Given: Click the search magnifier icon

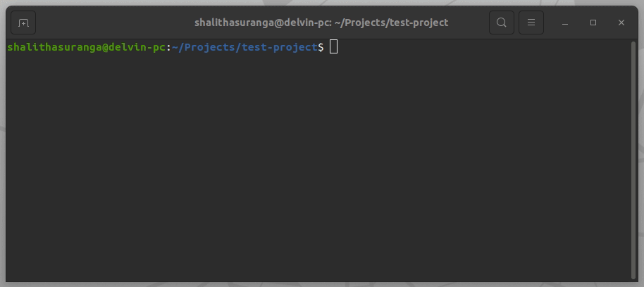Looking at the screenshot, I should click(501, 23).
